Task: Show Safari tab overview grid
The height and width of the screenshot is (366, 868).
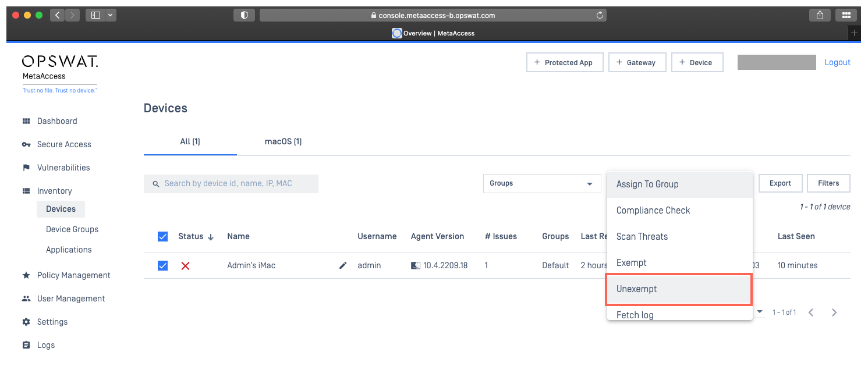Action: pyautogui.click(x=846, y=15)
